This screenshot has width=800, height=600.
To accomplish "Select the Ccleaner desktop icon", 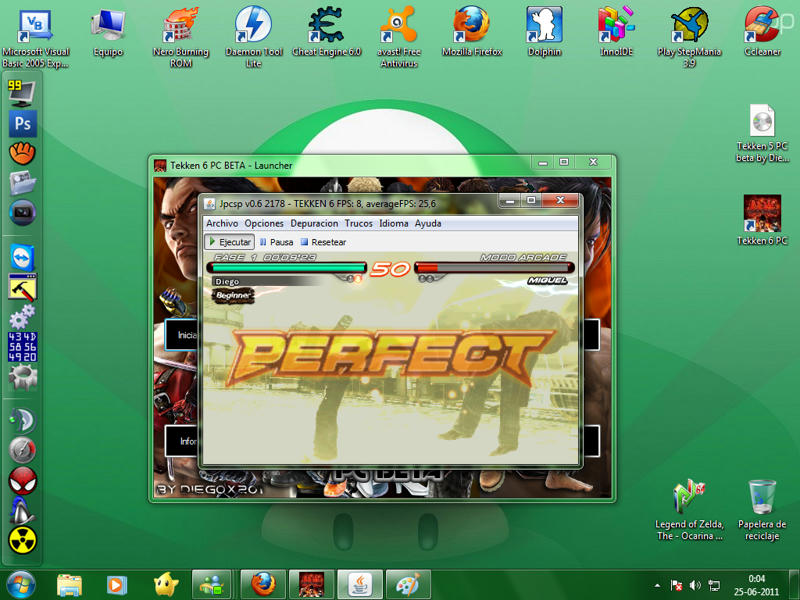I will (762, 33).
